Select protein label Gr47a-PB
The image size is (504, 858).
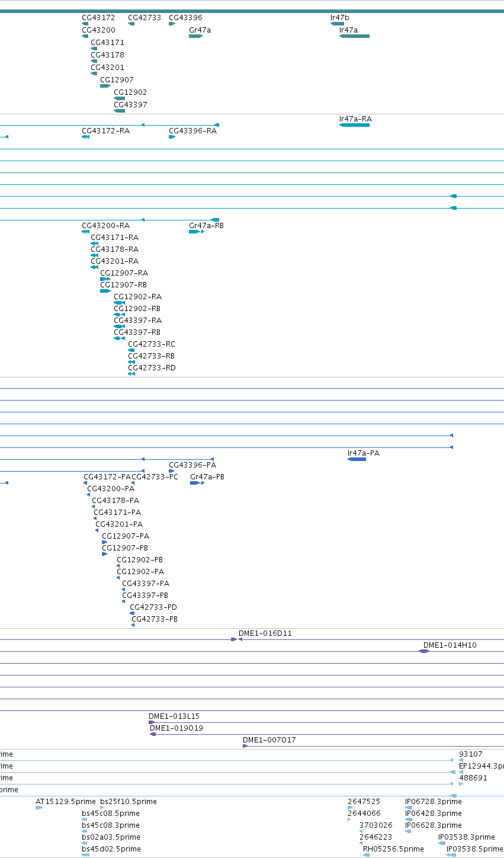(207, 477)
